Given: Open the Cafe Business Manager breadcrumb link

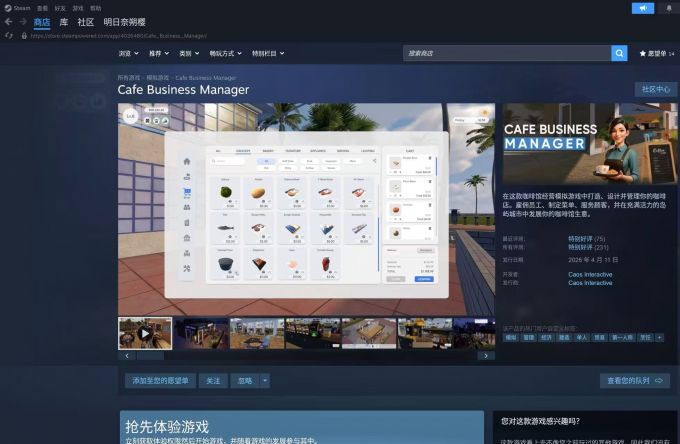Looking at the screenshot, I should point(206,78).
